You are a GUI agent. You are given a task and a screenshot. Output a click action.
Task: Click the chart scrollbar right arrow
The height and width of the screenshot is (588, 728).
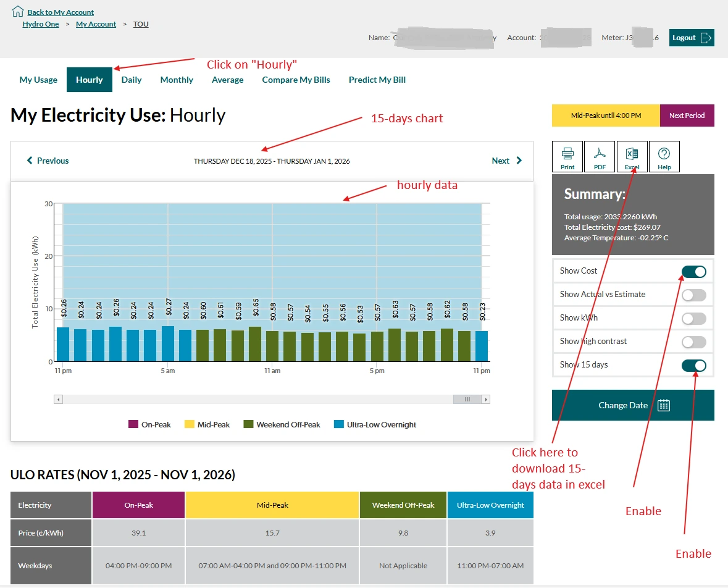(x=485, y=400)
